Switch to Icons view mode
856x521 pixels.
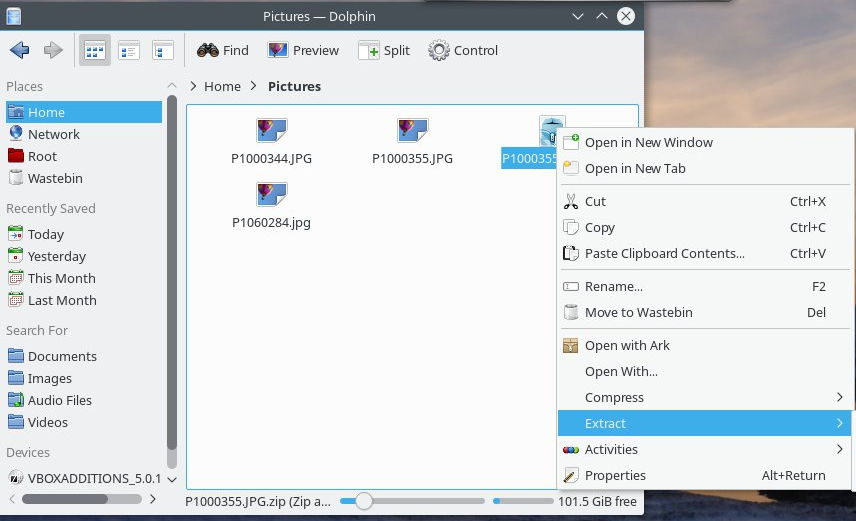(95, 50)
